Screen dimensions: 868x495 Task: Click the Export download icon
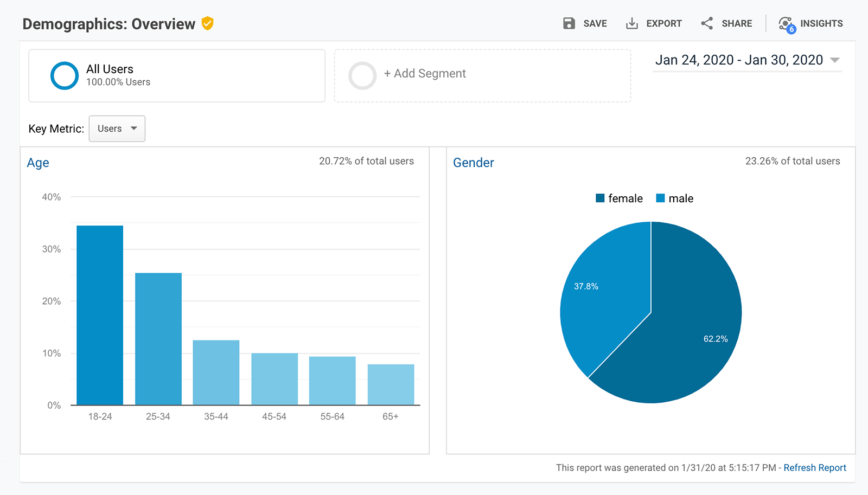(631, 23)
